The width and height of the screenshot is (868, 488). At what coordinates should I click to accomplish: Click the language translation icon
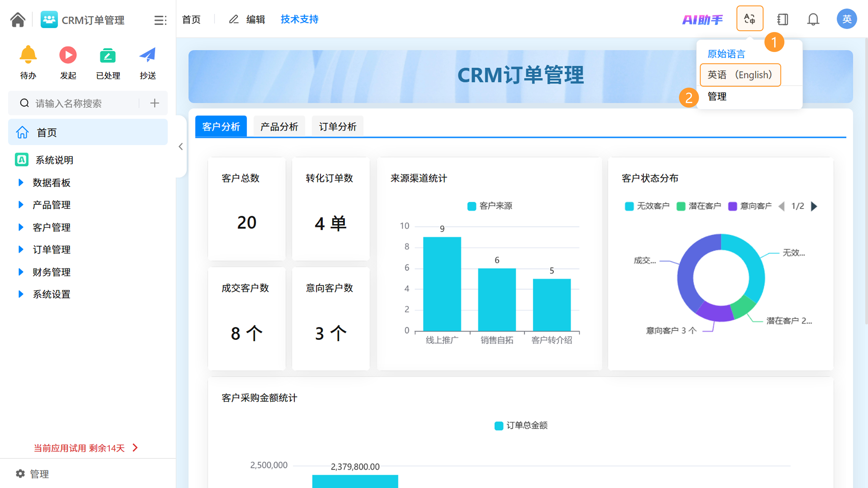point(749,19)
